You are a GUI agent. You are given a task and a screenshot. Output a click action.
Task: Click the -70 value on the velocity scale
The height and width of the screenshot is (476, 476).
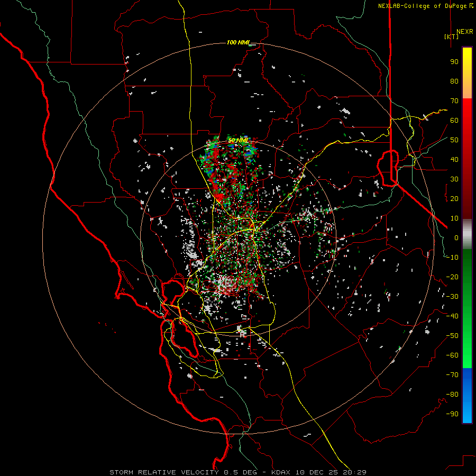coord(452,375)
